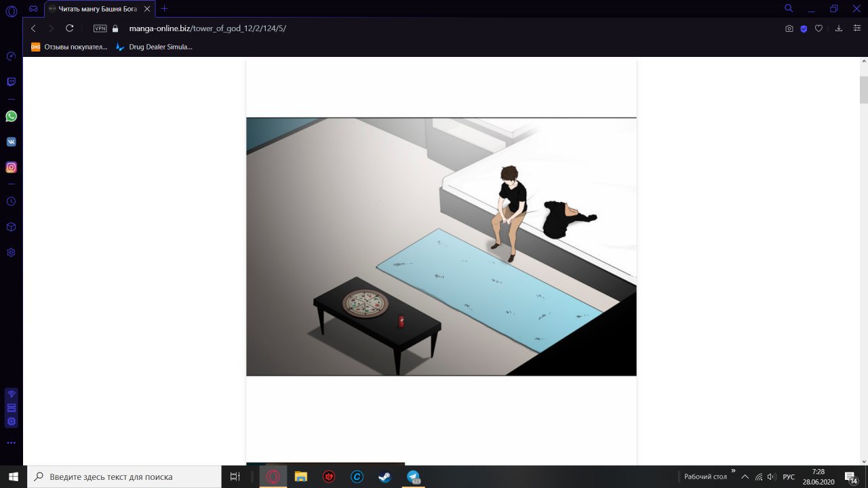The width and height of the screenshot is (868, 488).
Task: Toggle the network limiter Wi-Fi icon
Action: pyautogui.click(x=11, y=394)
